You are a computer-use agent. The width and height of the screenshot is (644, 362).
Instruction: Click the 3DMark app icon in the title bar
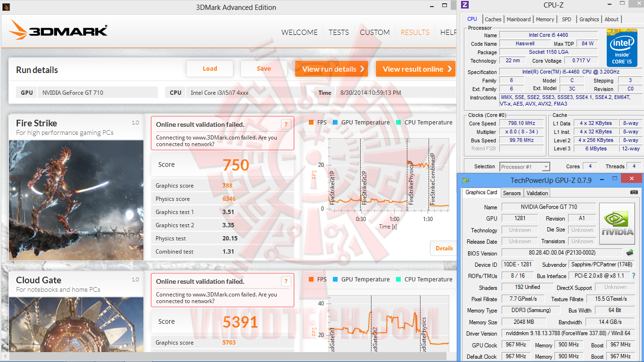[5, 7]
